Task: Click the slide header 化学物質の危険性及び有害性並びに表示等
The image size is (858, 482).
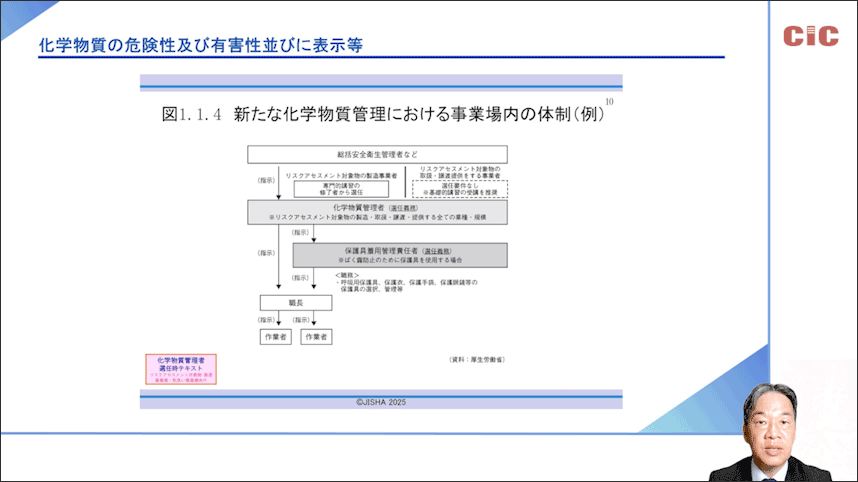Action: (200, 45)
